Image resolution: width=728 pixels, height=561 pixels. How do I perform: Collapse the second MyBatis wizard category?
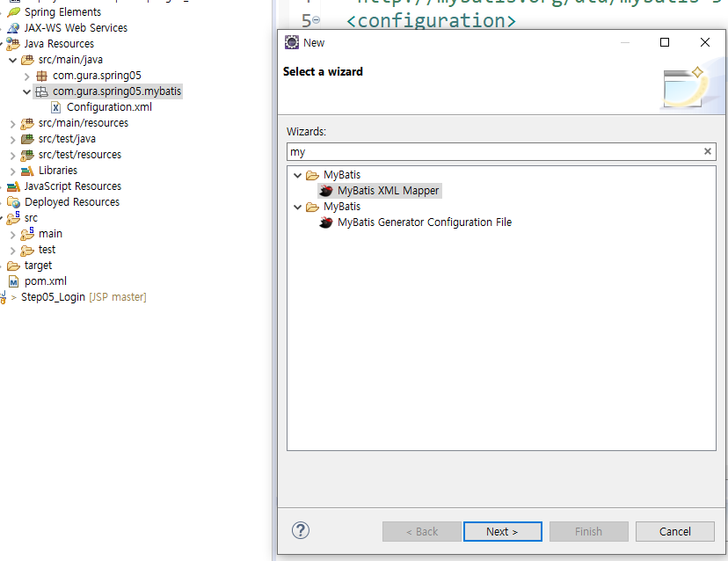[297, 207]
